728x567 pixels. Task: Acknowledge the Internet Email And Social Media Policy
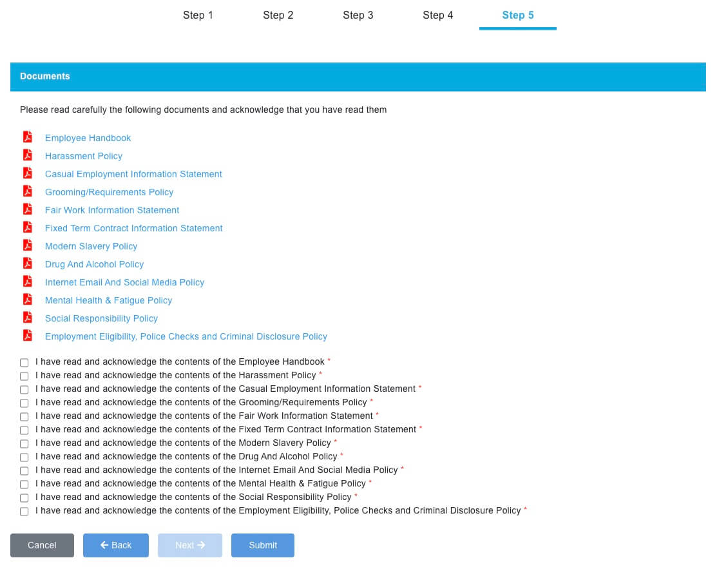[x=24, y=471]
